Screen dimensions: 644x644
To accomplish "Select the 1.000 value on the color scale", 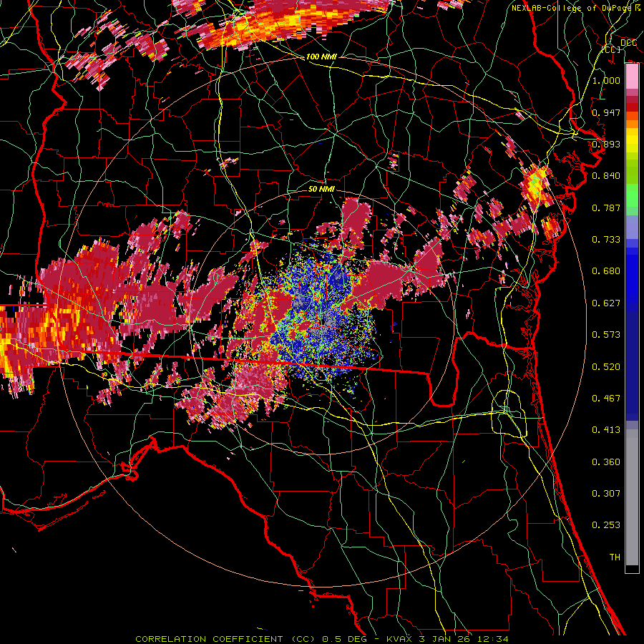I will 606,80.
